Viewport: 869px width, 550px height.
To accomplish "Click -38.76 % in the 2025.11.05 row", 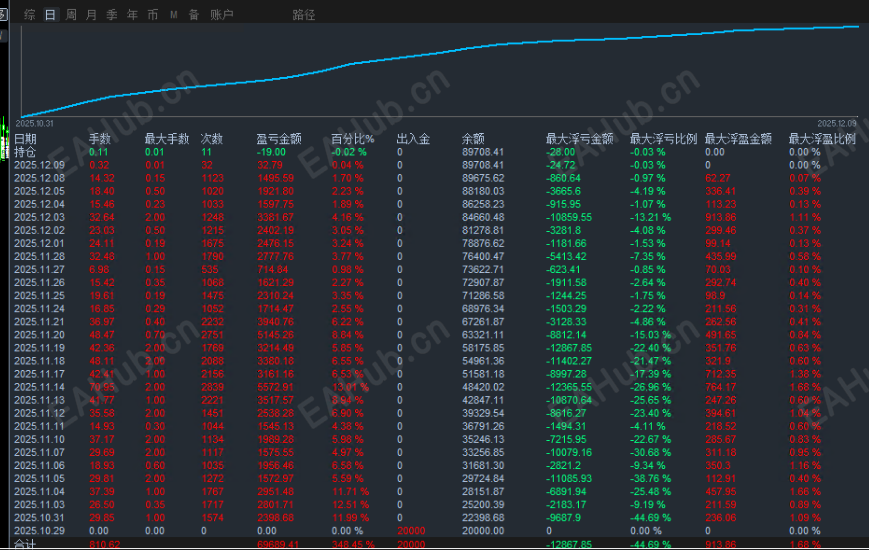I will coord(650,478).
